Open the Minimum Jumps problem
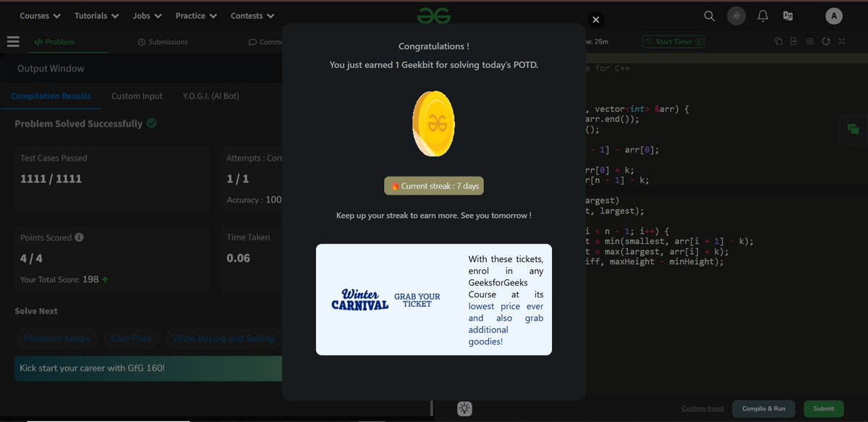This screenshot has height=422, width=868. [x=56, y=338]
